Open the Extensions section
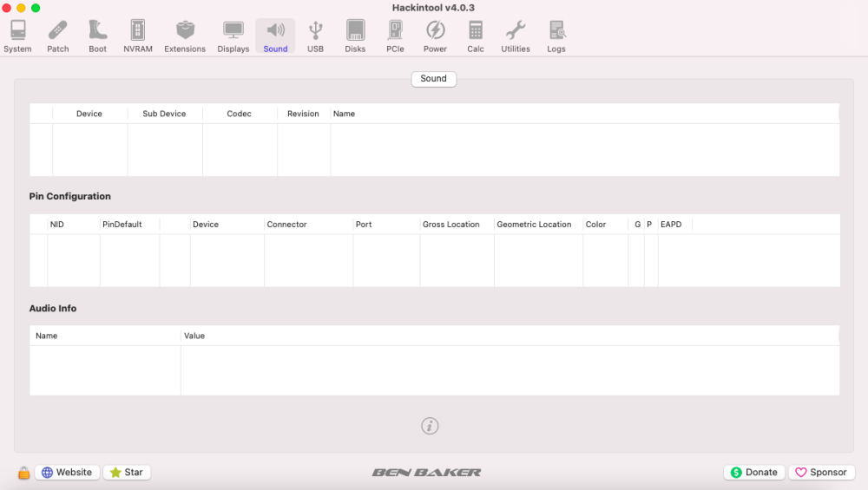Image resolution: width=868 pixels, height=490 pixels. [x=185, y=36]
